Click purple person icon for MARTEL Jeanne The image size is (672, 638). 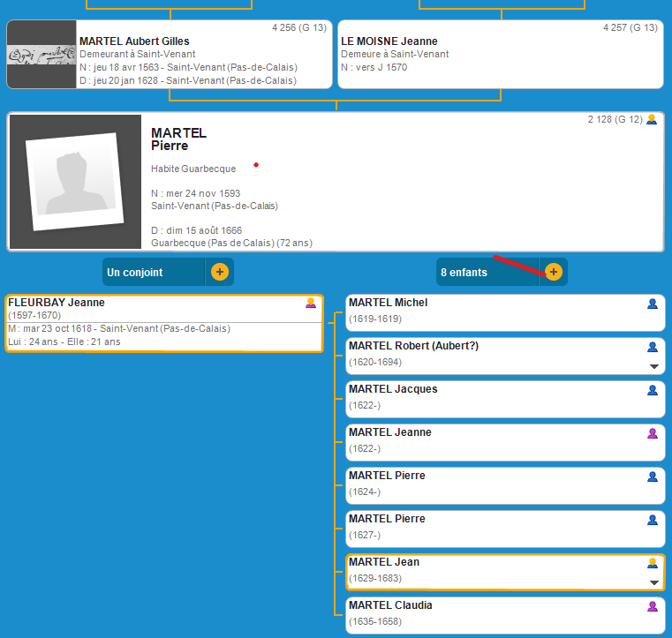pos(653,433)
